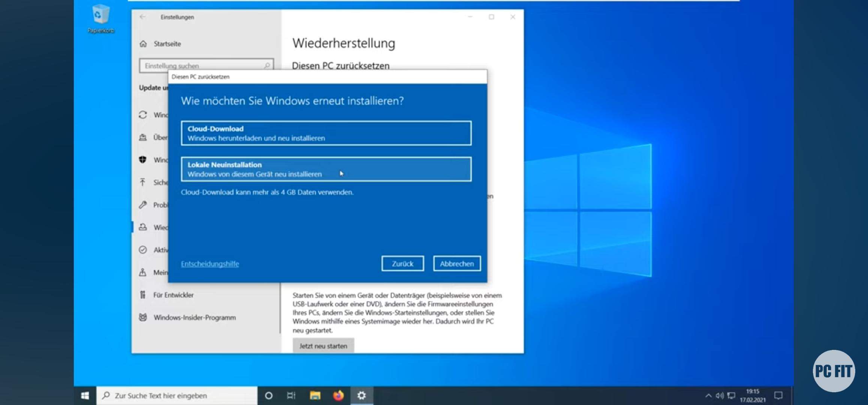868x405 pixels.
Task: Open Windows-Insider-Programm settings page
Action: tap(194, 317)
